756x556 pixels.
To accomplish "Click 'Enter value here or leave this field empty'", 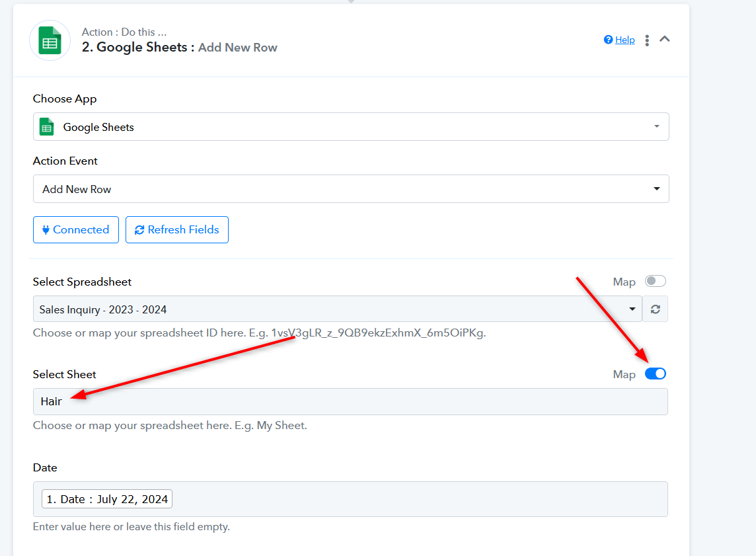I will pyautogui.click(x=131, y=527).
